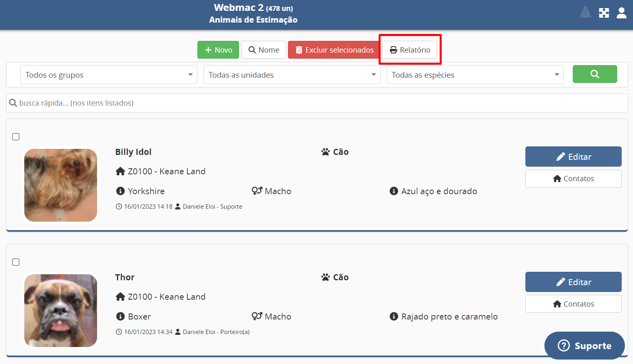Screen dimensions: 633x364
Task: Click Billy Idol's photo thumbnail
Action: coord(61,185)
